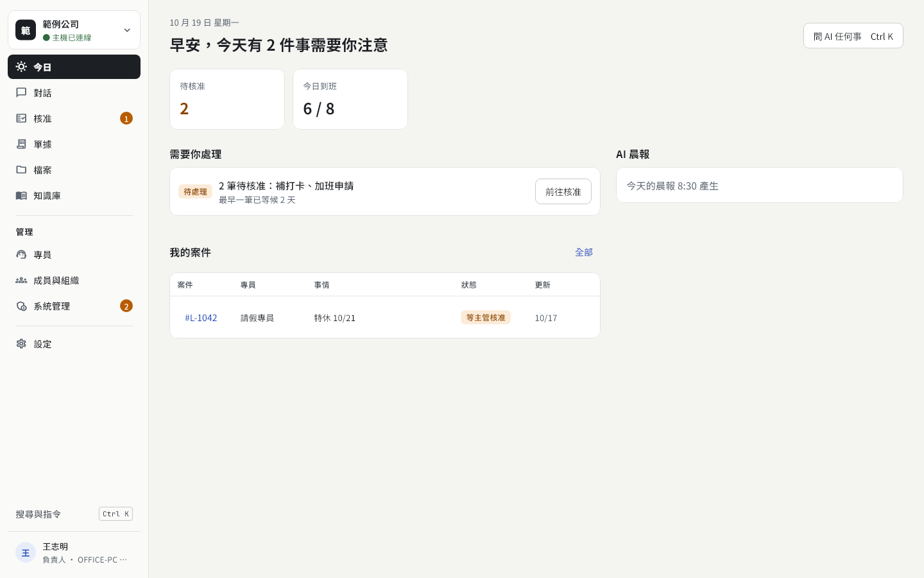This screenshot has width=924, height=578.
Task: Click the book icon for 知識庫
Action: coord(21,195)
